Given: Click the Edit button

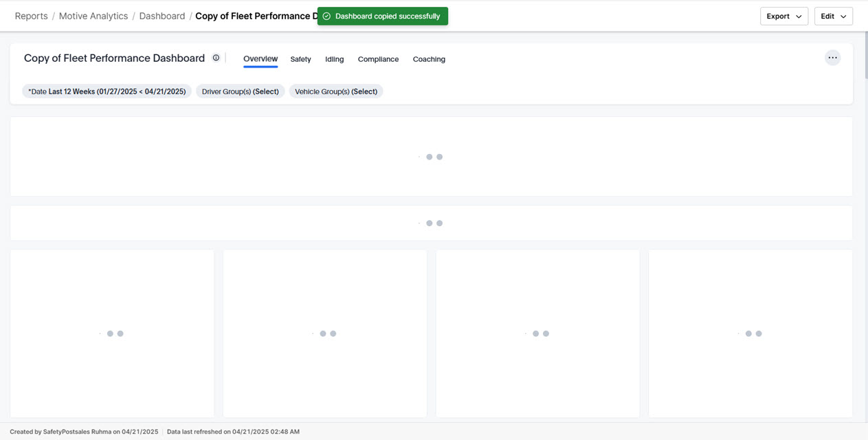Looking at the screenshot, I should tap(828, 15).
